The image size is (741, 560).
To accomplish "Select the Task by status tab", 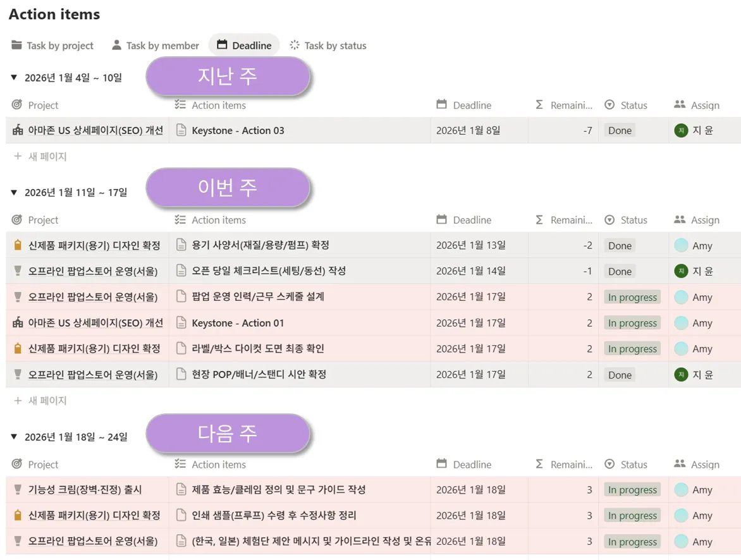I will coord(328,46).
